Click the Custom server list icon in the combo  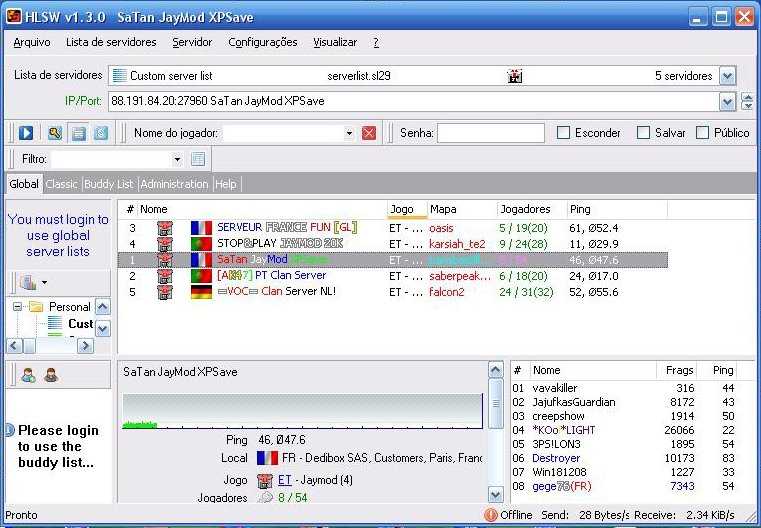coord(119,76)
